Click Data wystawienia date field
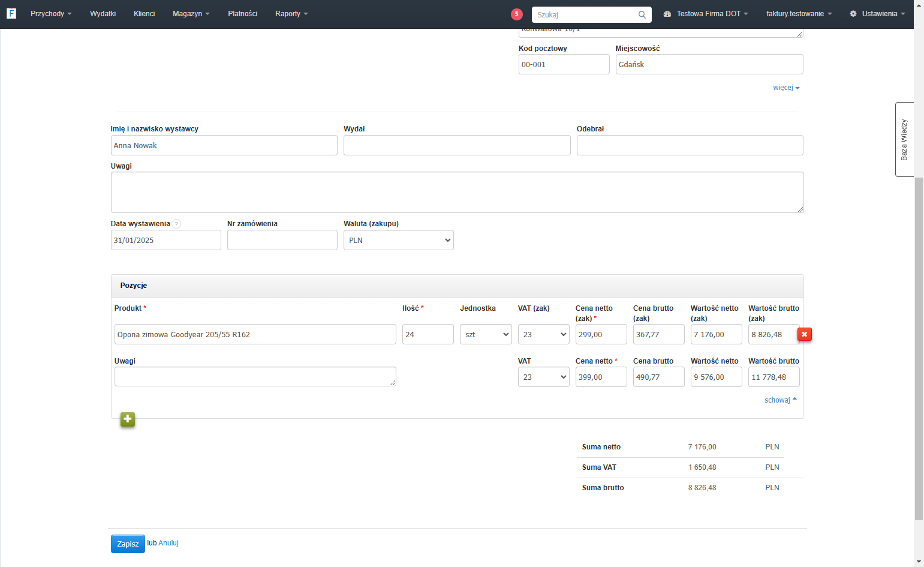This screenshot has width=924, height=567. [x=166, y=240]
